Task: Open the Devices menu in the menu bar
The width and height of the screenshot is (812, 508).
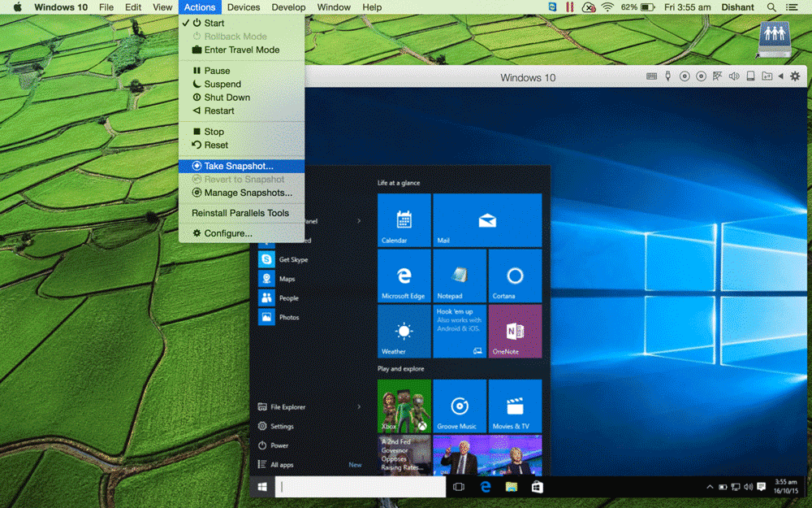Action: (x=243, y=7)
